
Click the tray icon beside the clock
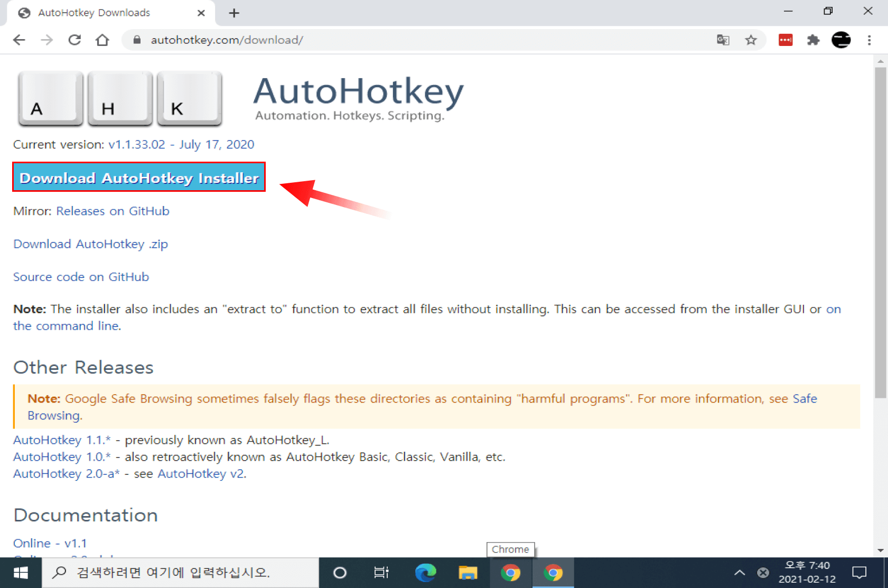click(763, 573)
